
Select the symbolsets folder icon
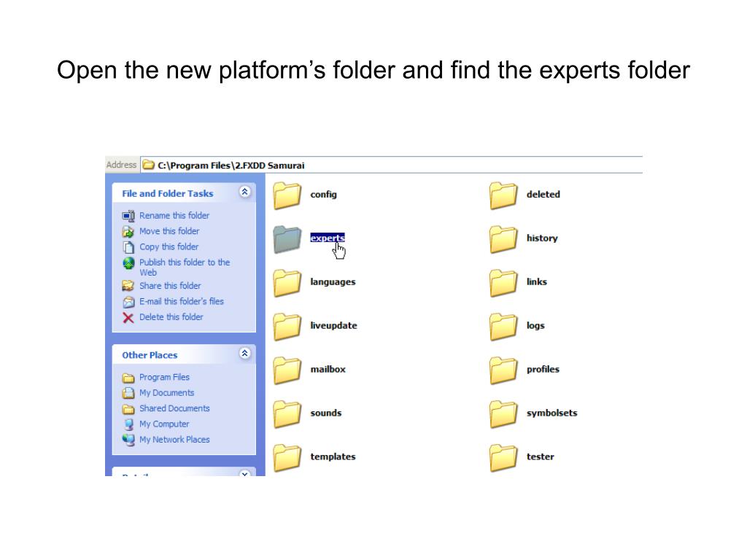(x=503, y=414)
